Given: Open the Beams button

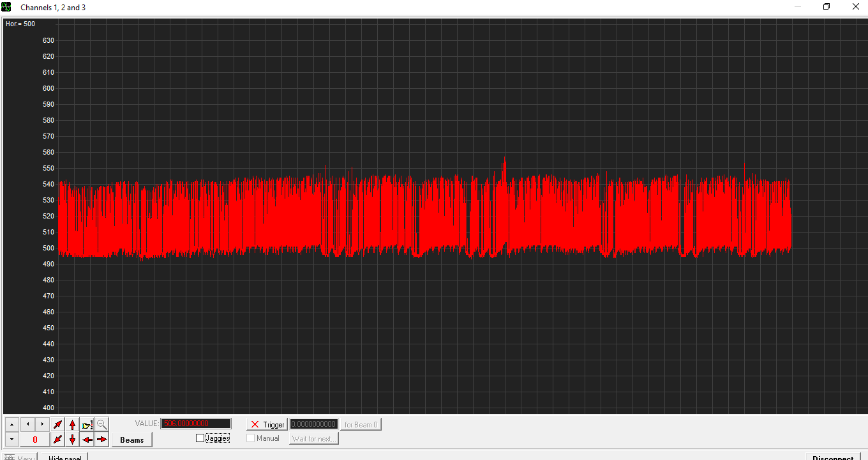Looking at the screenshot, I should coord(132,440).
